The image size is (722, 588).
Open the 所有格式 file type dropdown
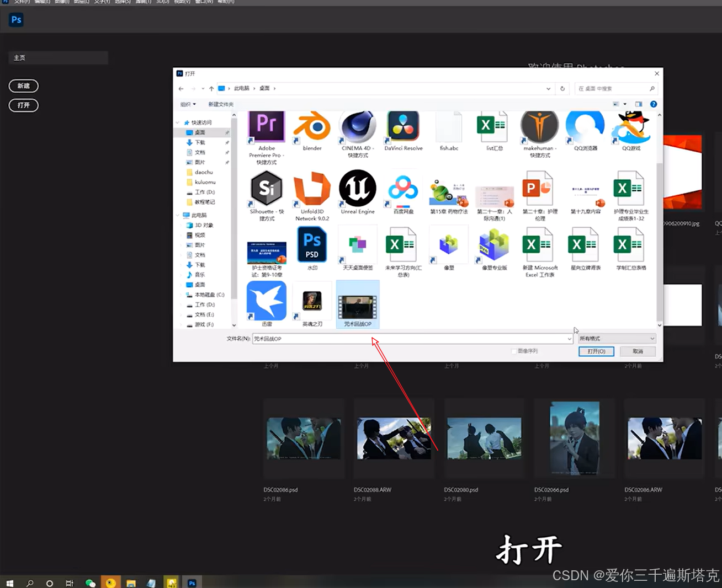(x=617, y=339)
